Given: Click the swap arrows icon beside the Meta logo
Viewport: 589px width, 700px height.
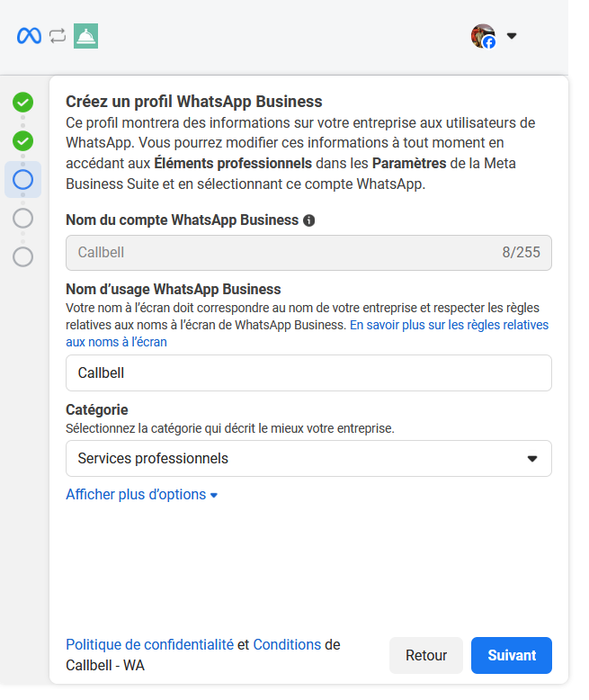Looking at the screenshot, I should 58,36.
